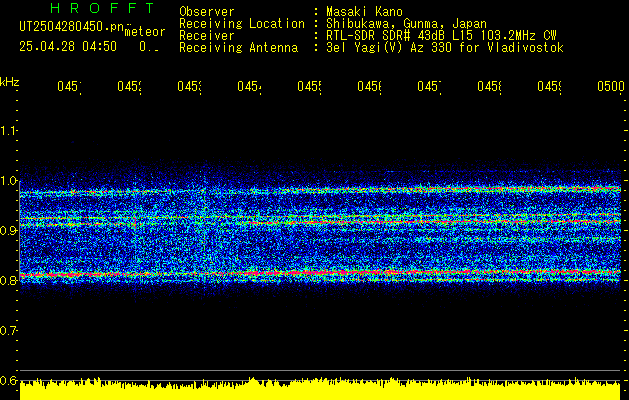Click the 0456 time marker
The height and width of the screenshot is (400, 629).
click(x=369, y=86)
